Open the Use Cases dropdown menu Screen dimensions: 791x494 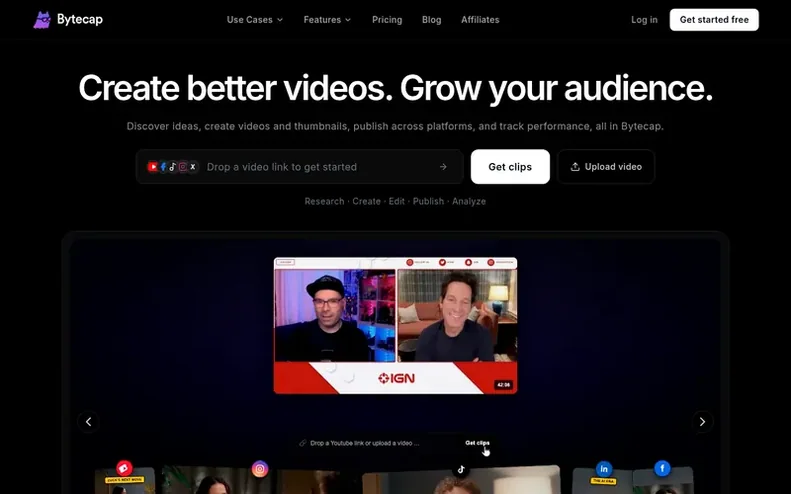(x=255, y=20)
